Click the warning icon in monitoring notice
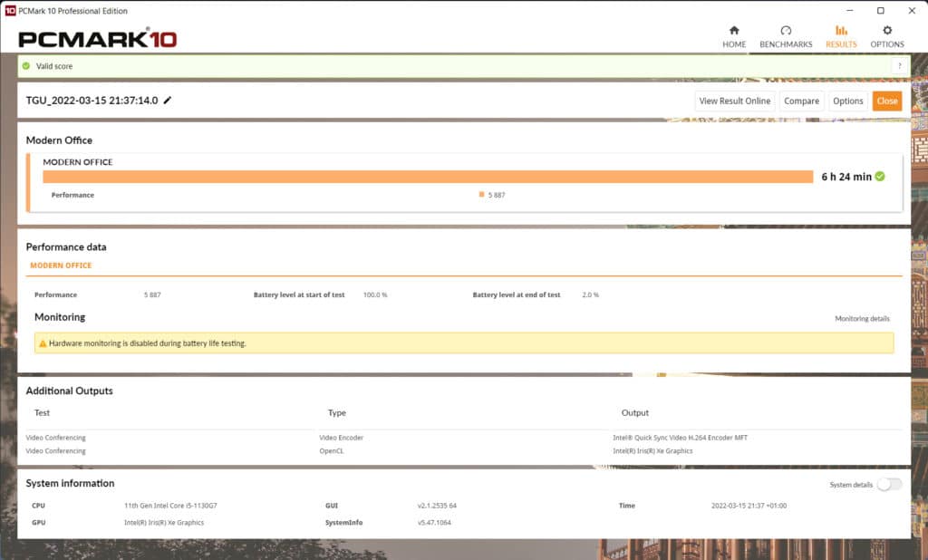This screenshot has height=560, width=928. click(43, 343)
